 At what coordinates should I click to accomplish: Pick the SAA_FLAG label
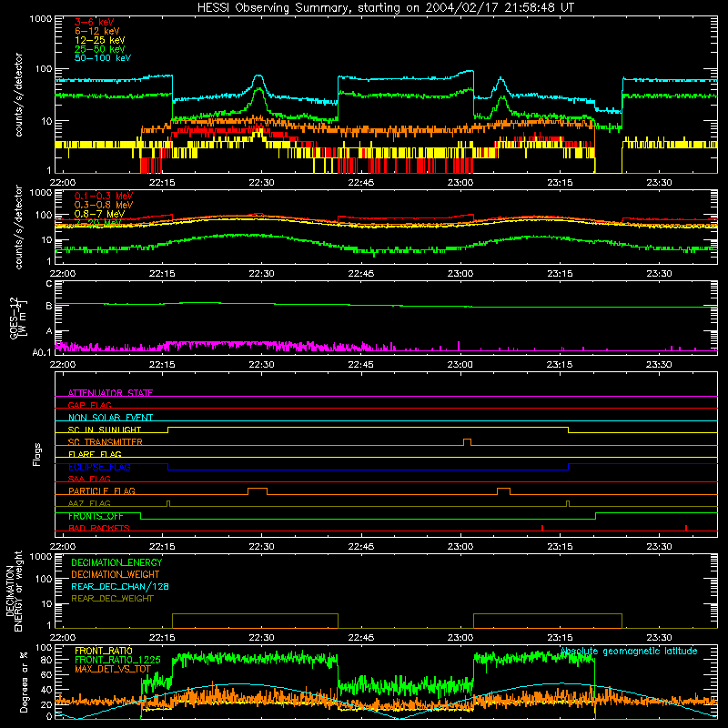(89, 479)
